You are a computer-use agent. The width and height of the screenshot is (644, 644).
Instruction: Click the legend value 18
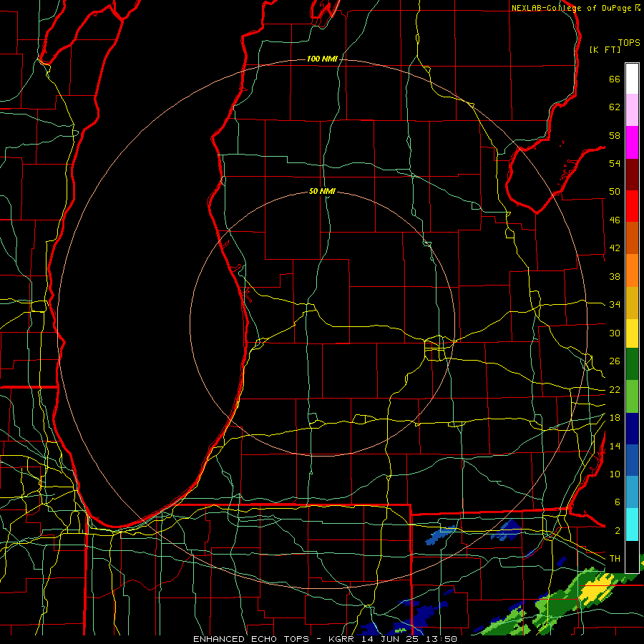coord(615,418)
